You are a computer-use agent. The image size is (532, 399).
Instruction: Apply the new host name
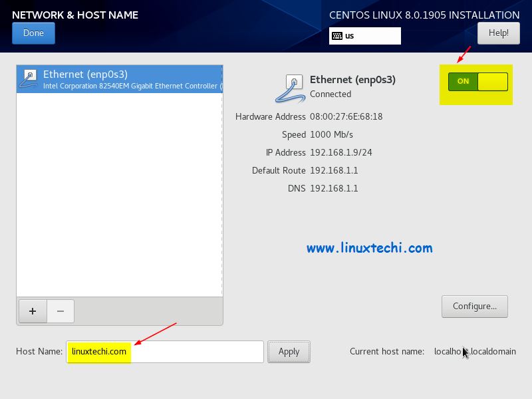pos(289,351)
